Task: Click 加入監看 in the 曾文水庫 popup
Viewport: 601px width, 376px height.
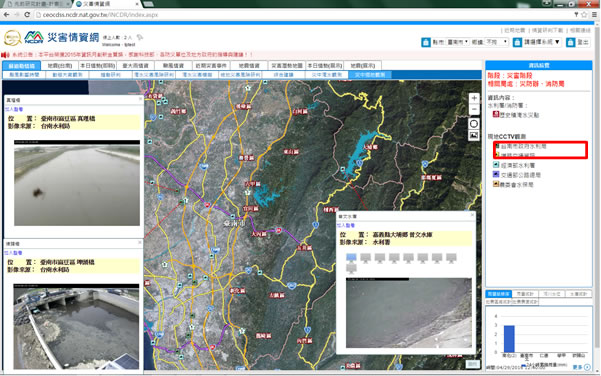Action: (346, 225)
